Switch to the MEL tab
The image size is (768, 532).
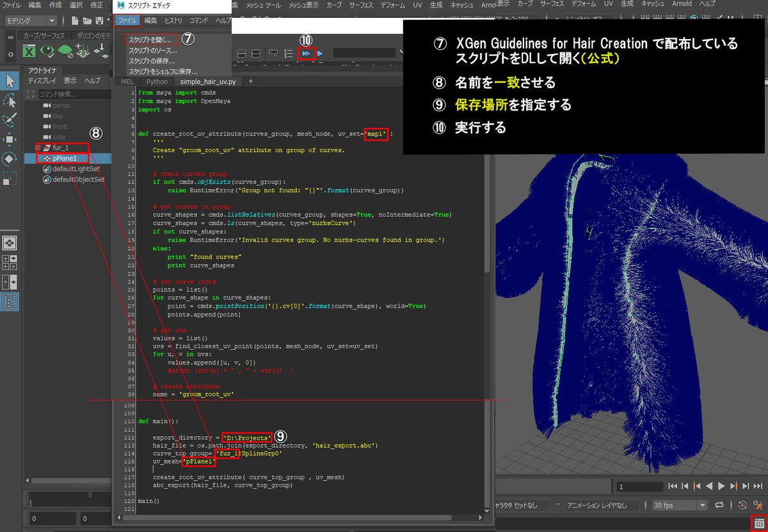tap(127, 82)
